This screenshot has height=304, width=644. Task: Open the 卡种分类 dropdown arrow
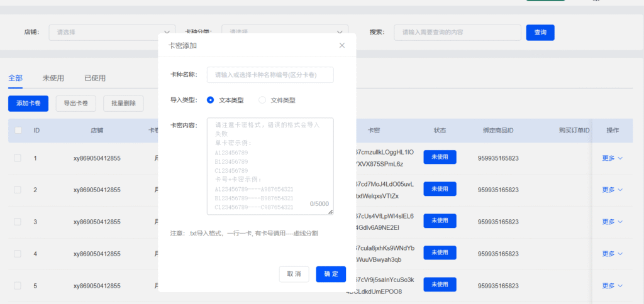click(340, 33)
